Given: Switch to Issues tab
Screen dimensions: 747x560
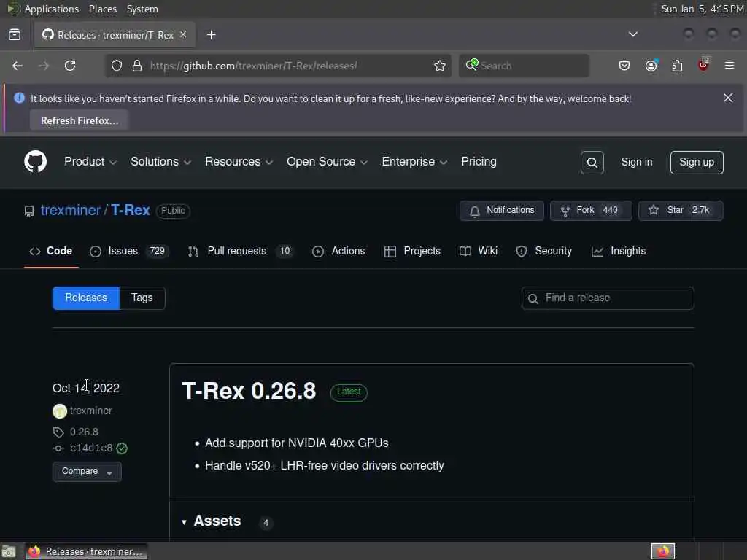Looking at the screenshot, I should pos(128,251).
